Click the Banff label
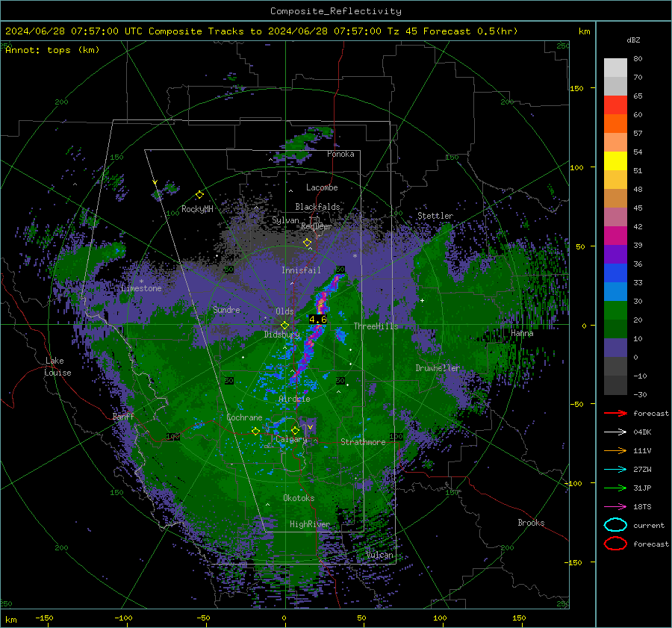Viewport: 672px width, 628px height. [x=123, y=416]
